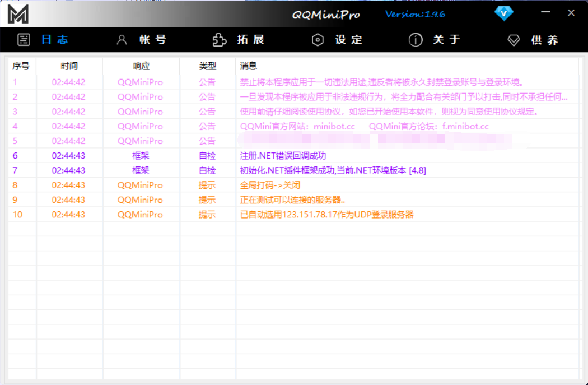Image resolution: width=588 pixels, height=385 pixels.
Task: Click the 消息 column header
Action: tap(248, 66)
